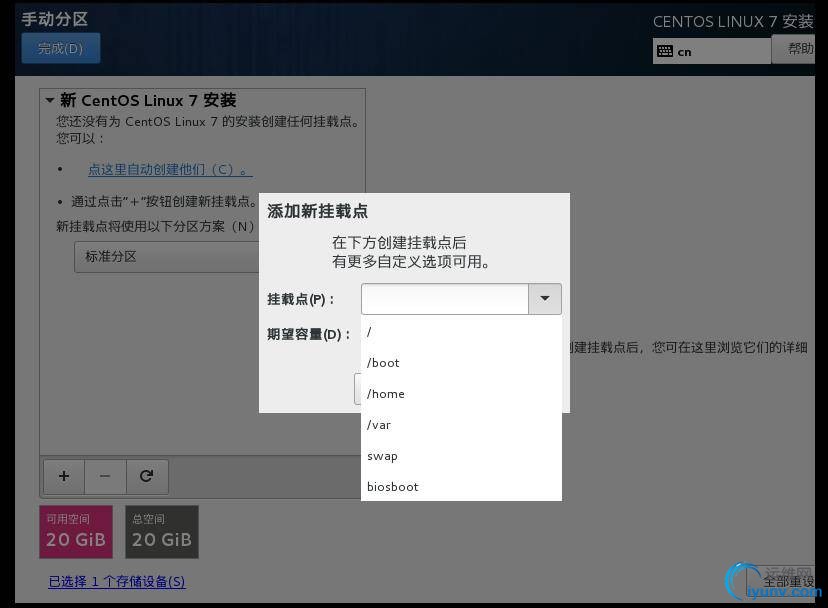Open the mount point dropdown arrow
Viewport: 828px width, 608px height.
(x=545, y=299)
